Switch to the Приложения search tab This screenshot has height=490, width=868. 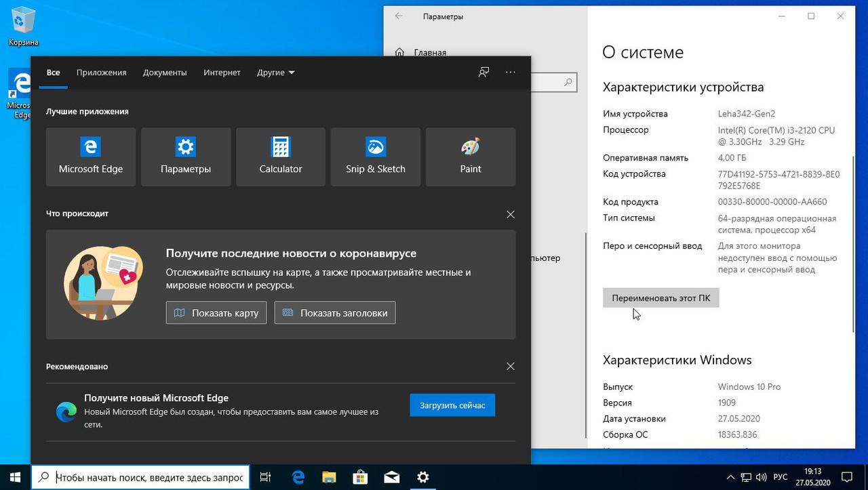pos(102,73)
